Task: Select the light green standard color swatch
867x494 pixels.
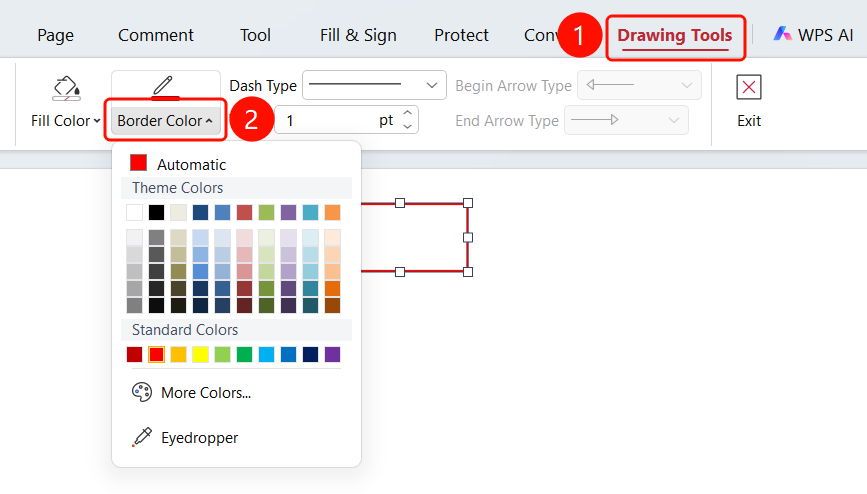Action: [222, 354]
